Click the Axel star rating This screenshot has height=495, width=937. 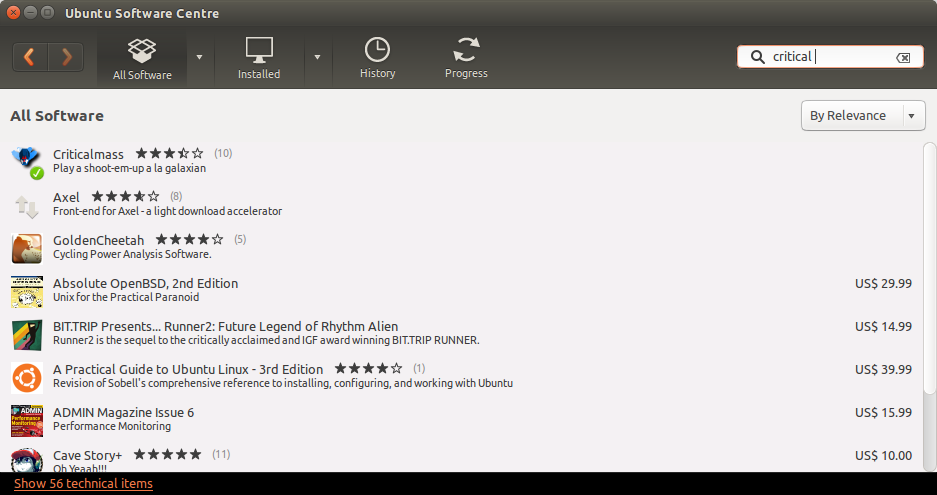coord(125,197)
